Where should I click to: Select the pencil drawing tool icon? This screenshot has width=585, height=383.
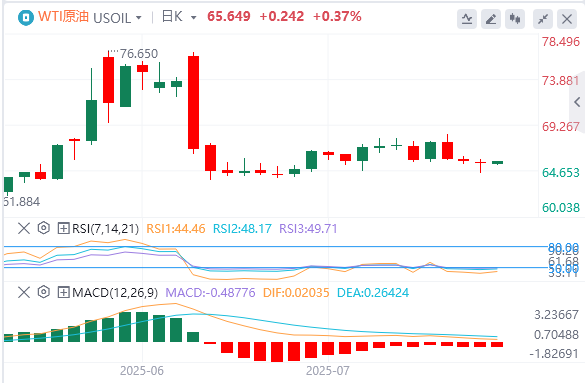(491, 19)
